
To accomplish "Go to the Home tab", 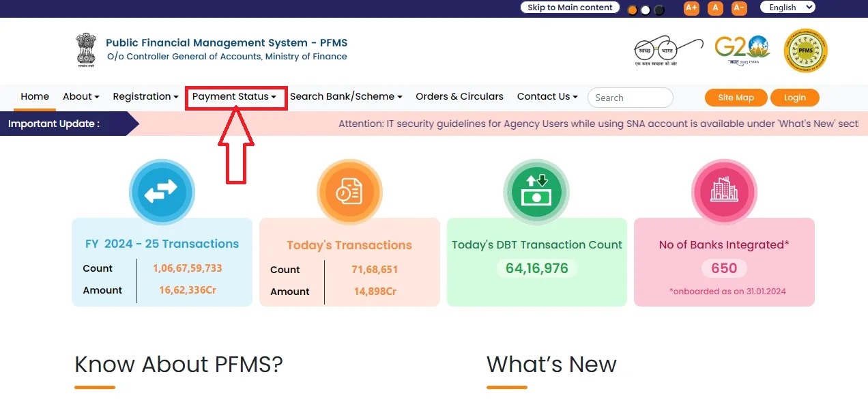I will pyautogui.click(x=35, y=97).
